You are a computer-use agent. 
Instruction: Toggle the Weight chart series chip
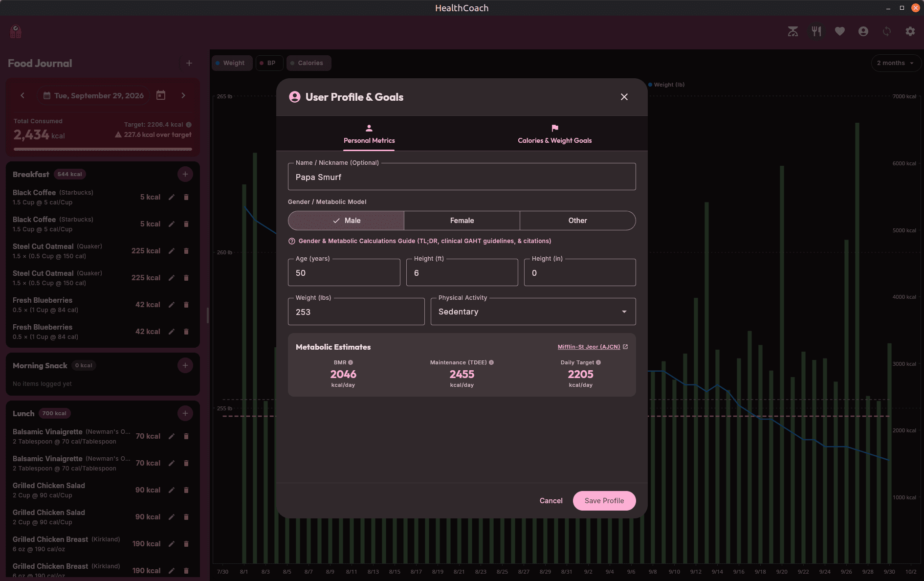click(232, 63)
